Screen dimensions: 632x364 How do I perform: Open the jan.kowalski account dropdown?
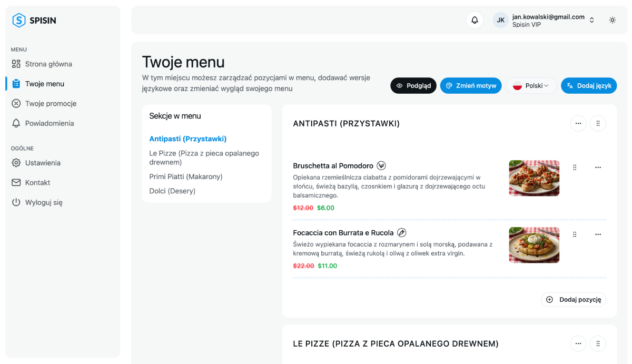[546, 20]
